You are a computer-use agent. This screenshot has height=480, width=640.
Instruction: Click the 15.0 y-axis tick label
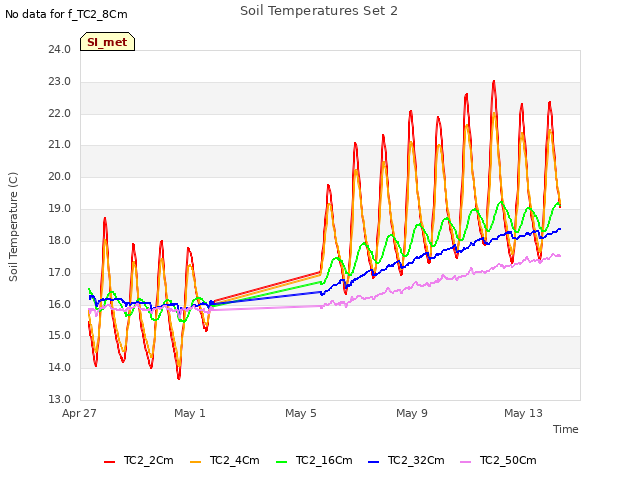60,336
